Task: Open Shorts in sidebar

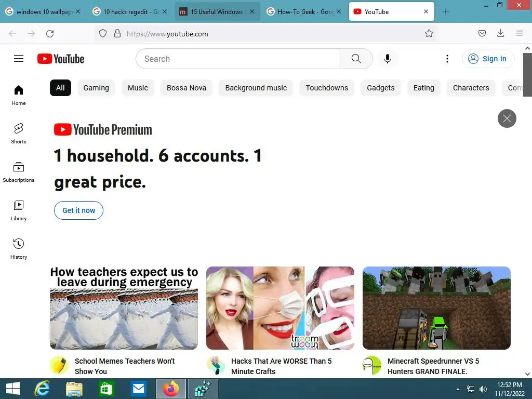Action: [x=19, y=134]
